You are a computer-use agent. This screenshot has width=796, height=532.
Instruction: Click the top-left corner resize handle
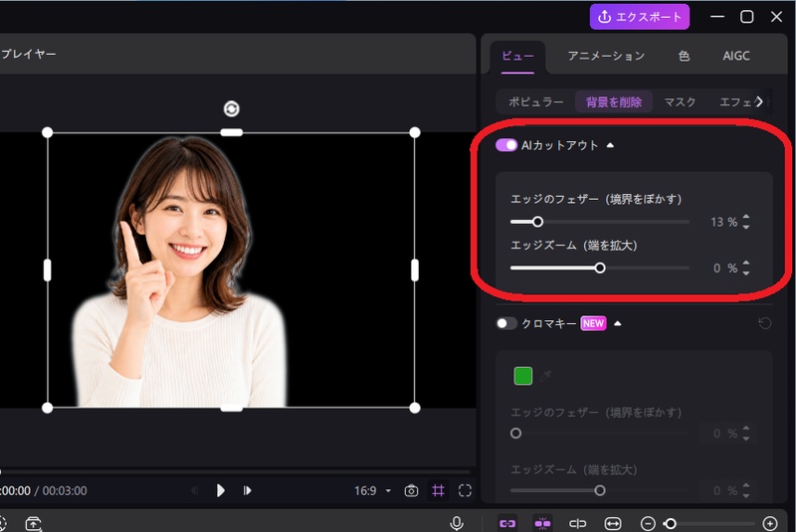click(47, 132)
